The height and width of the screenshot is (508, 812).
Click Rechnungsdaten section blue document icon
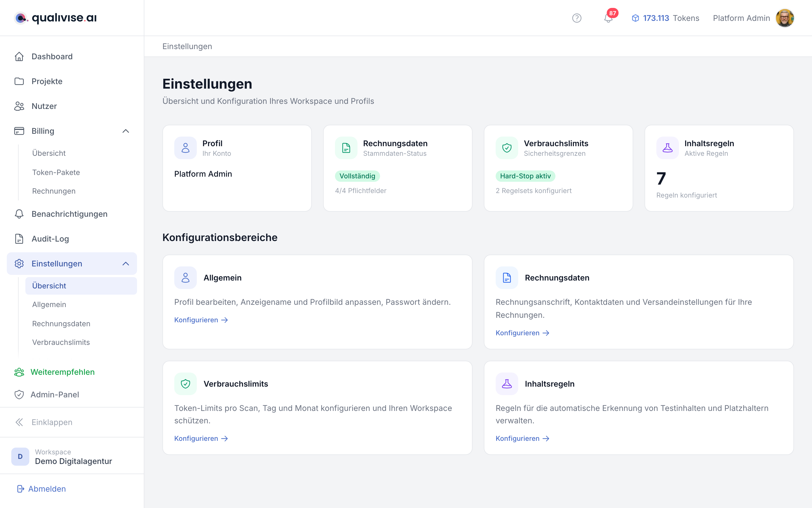[x=507, y=278]
